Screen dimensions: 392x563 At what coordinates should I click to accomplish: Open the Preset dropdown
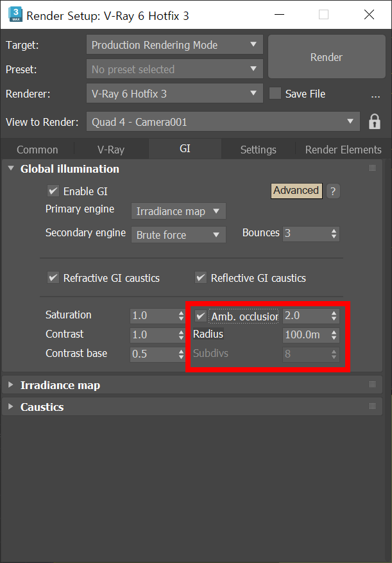click(x=175, y=69)
